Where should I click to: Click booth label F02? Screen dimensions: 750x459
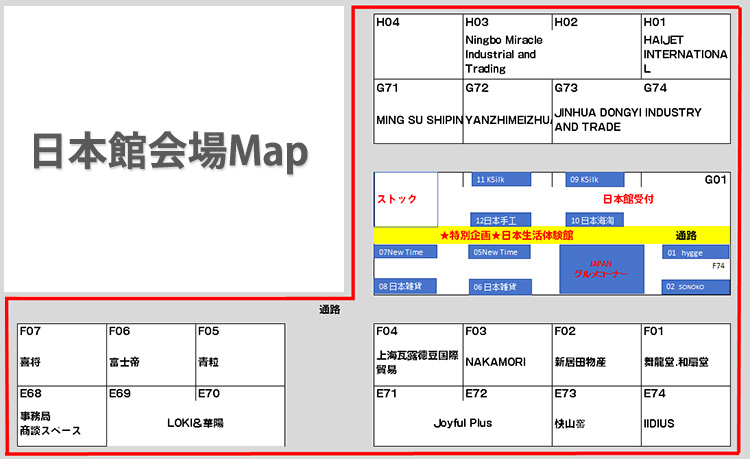tap(565, 331)
